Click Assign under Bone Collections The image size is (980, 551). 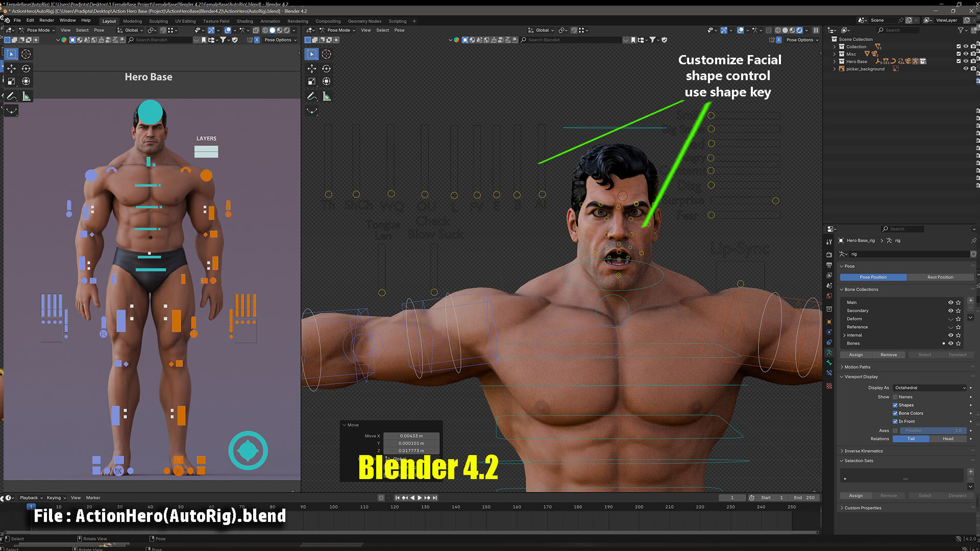coord(856,355)
